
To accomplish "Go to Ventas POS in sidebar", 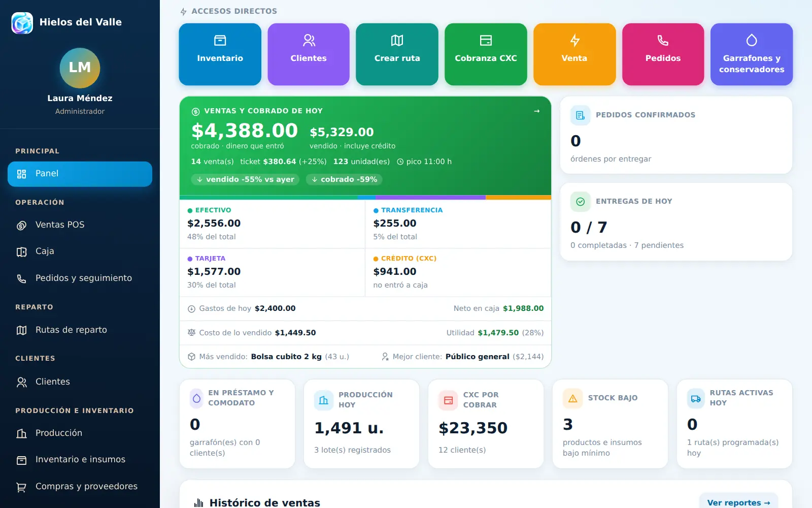I will click(x=80, y=225).
